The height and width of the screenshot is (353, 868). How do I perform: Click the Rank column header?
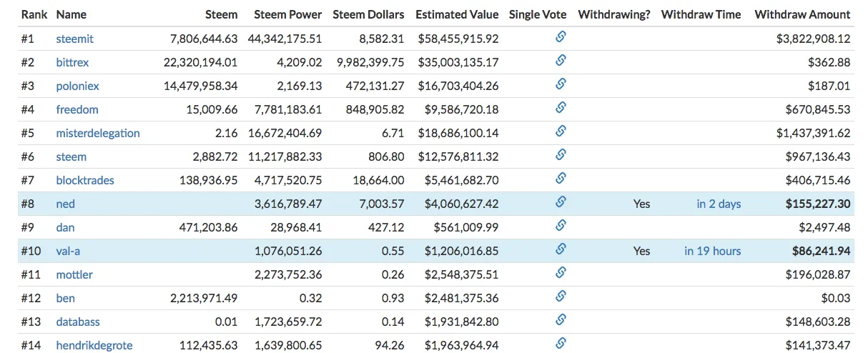pyautogui.click(x=34, y=14)
